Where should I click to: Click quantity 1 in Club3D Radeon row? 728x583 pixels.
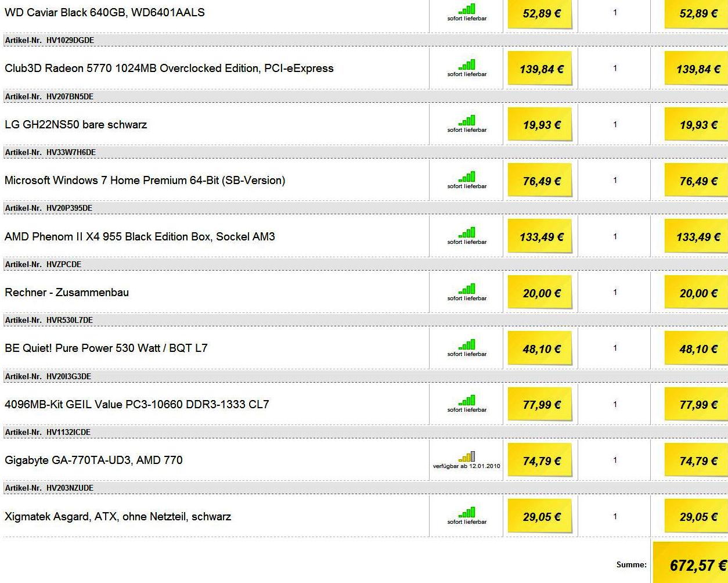coord(615,69)
